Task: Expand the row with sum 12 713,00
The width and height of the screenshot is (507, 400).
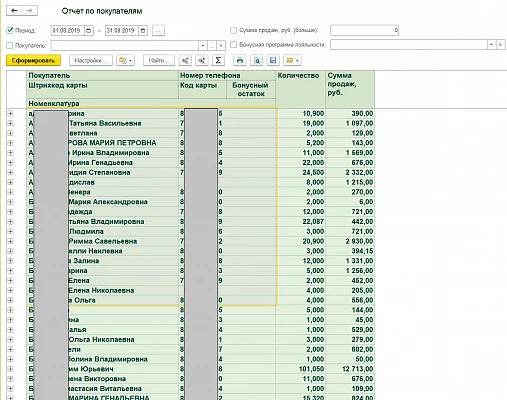Action: coord(11,369)
